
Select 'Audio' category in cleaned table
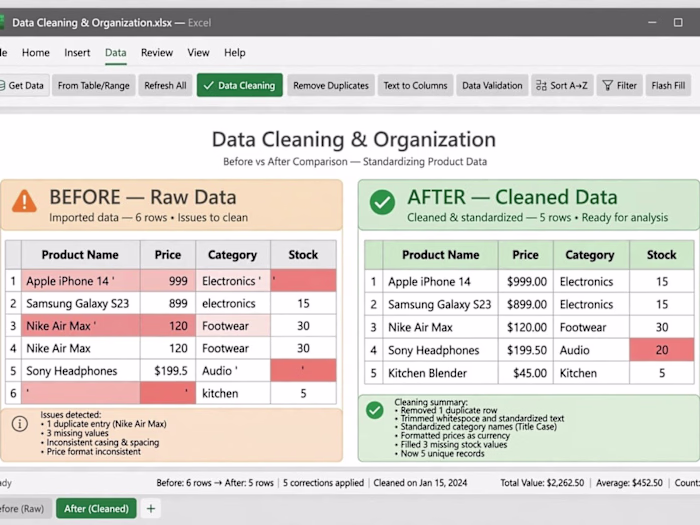pyautogui.click(x=592, y=350)
